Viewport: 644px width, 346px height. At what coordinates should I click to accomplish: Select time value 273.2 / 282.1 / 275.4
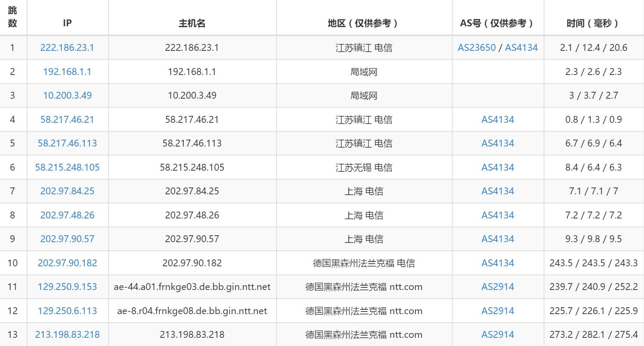pos(594,334)
